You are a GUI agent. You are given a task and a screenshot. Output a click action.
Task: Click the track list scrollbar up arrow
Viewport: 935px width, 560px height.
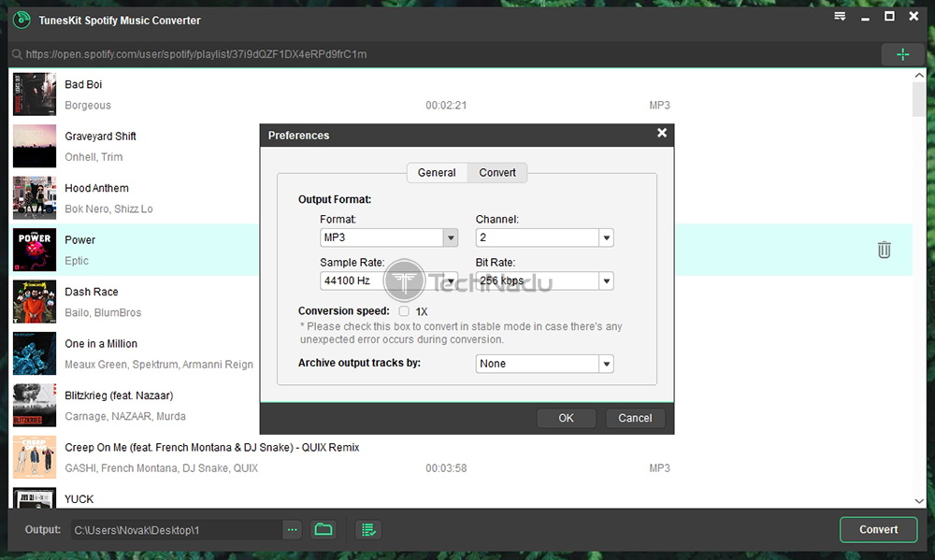[919, 75]
